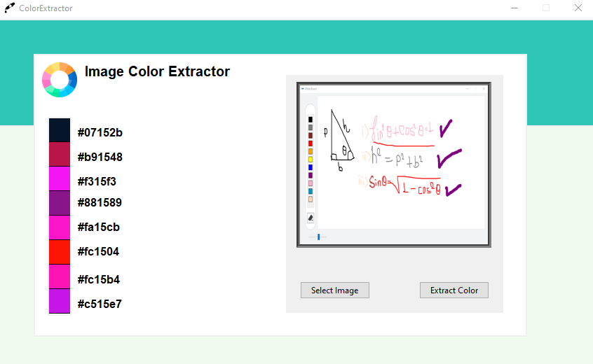
Task: Click the hex code text #f315f3
Action: pos(97,181)
